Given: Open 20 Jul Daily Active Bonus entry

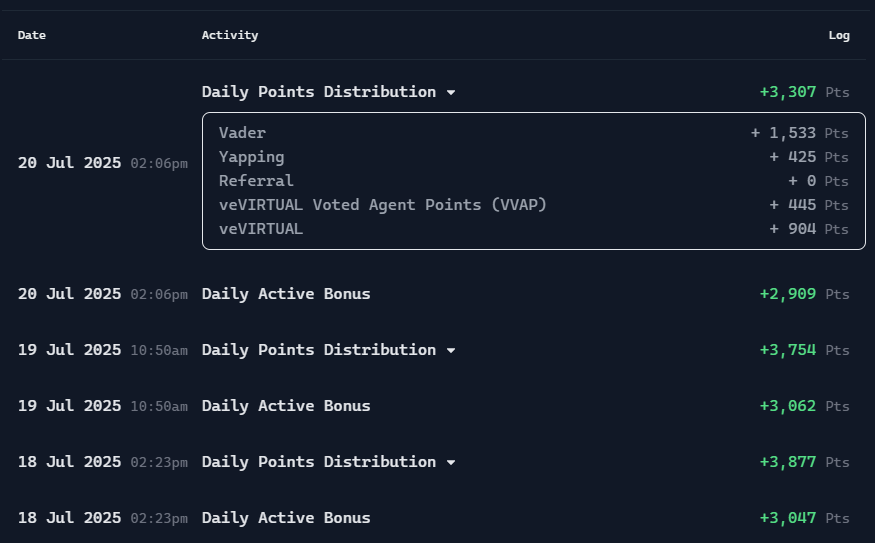Looking at the screenshot, I should [434, 294].
